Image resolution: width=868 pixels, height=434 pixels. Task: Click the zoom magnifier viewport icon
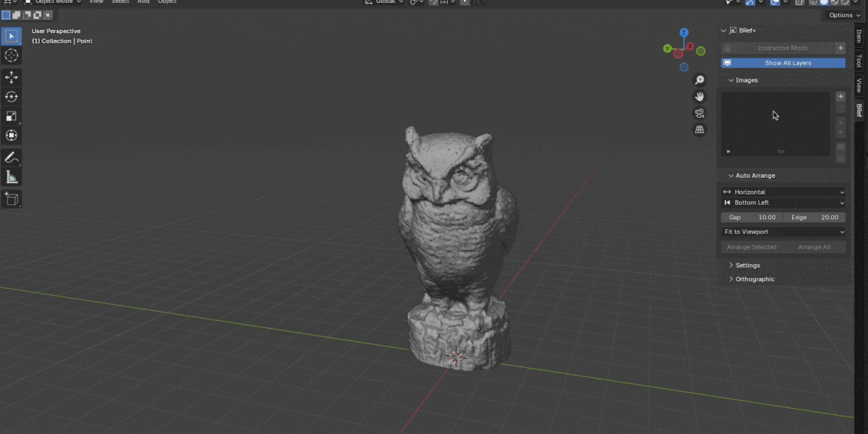pyautogui.click(x=699, y=80)
